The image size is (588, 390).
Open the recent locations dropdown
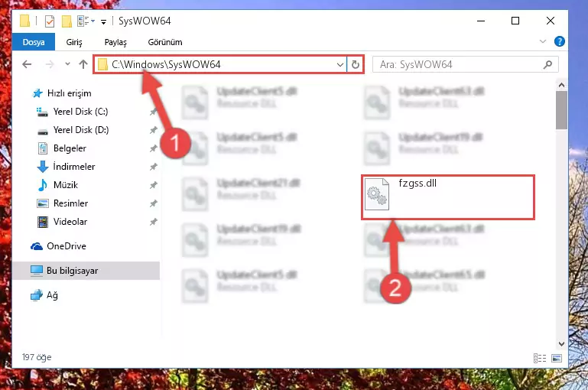[x=67, y=64]
